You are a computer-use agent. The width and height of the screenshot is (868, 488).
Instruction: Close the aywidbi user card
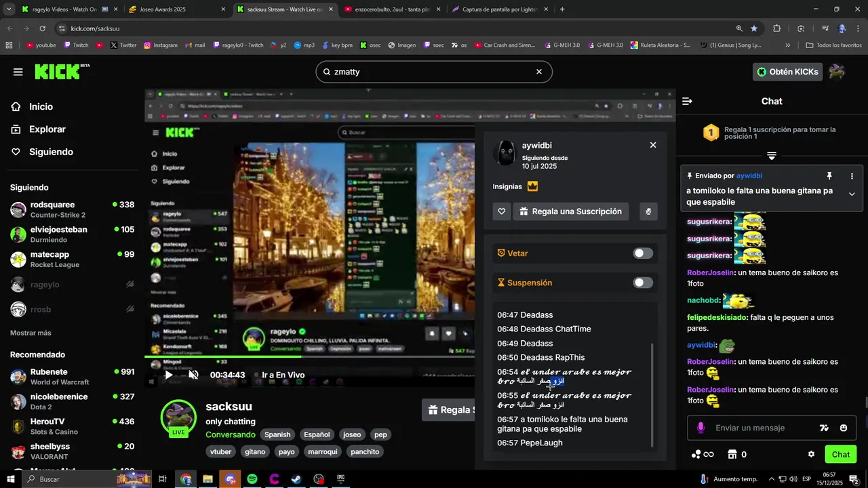[653, 145]
